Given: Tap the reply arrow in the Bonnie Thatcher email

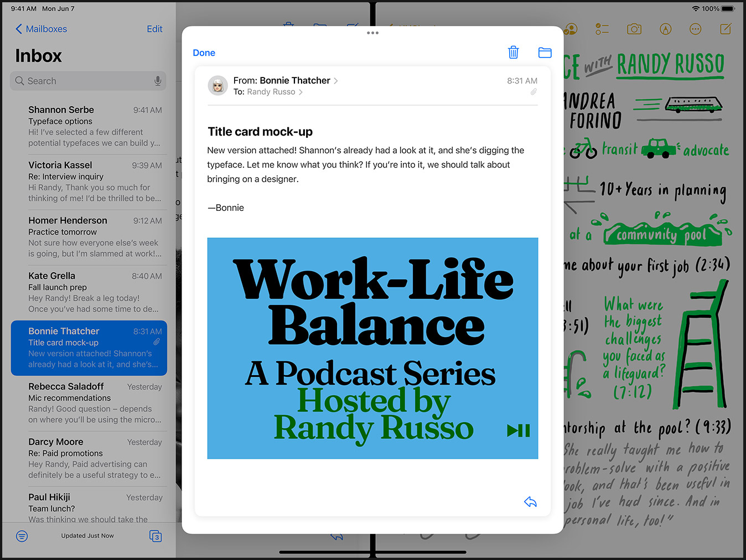Looking at the screenshot, I should [x=530, y=502].
